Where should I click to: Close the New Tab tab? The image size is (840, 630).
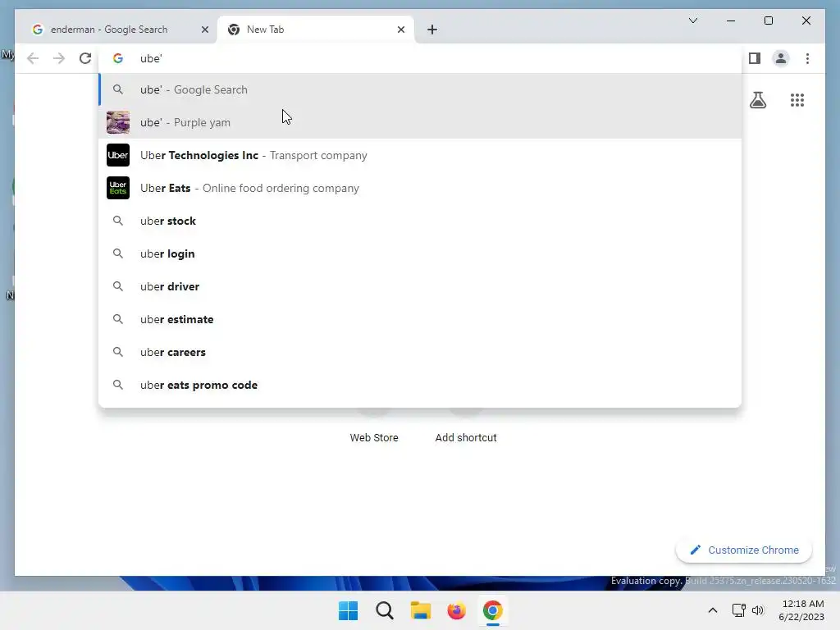pos(400,30)
